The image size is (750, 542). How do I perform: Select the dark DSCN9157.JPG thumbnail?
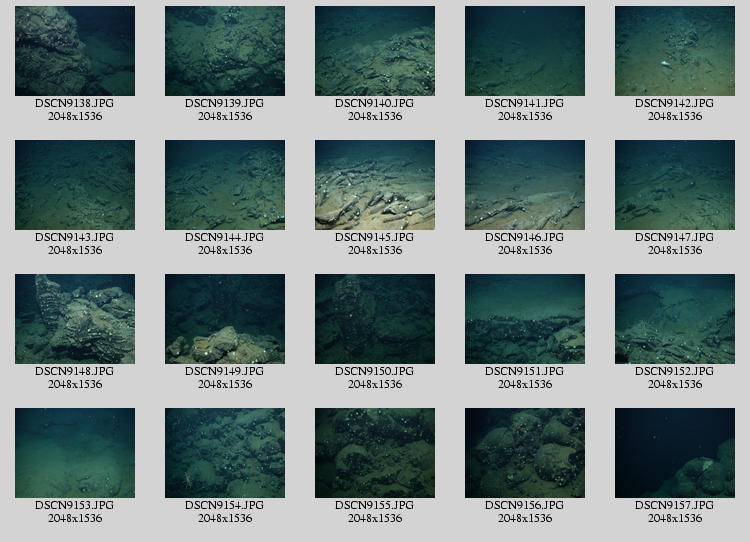click(x=675, y=453)
